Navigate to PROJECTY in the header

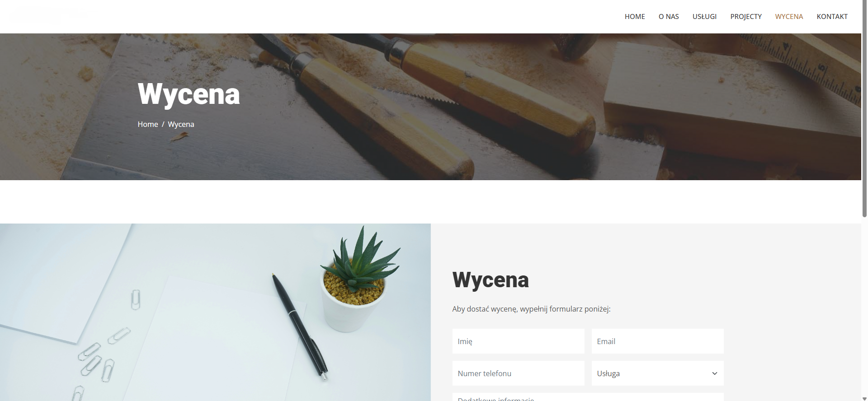pyautogui.click(x=746, y=16)
